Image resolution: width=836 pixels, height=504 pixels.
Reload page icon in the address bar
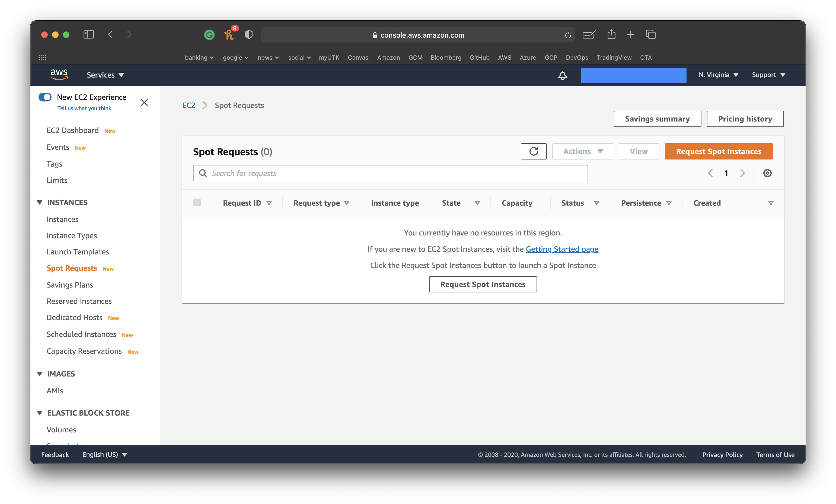(568, 35)
